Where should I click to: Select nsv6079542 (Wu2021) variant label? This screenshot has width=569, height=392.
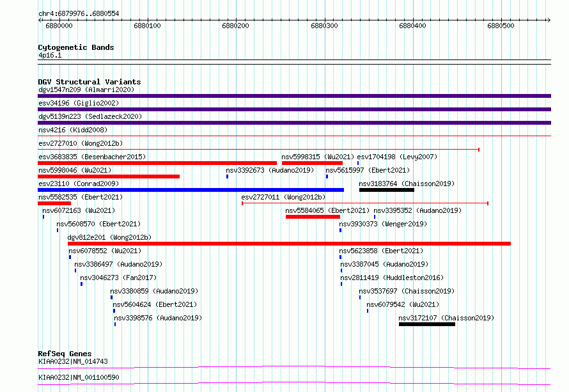tap(403, 304)
